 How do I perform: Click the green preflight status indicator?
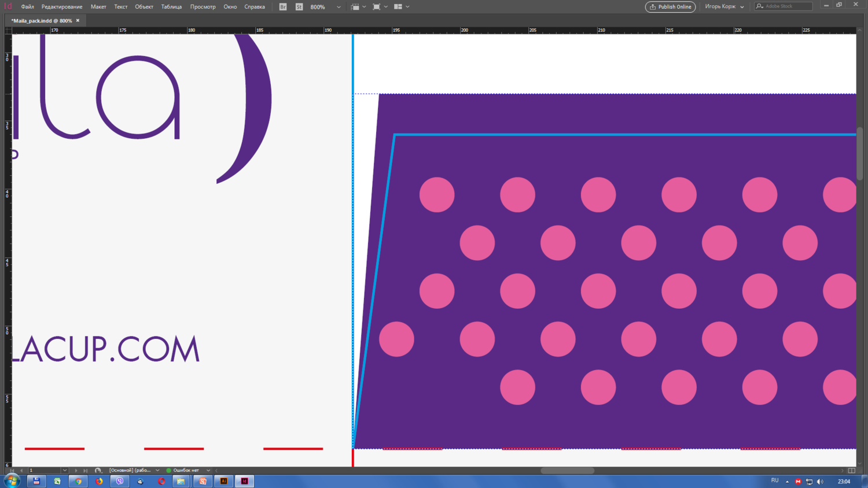(168, 471)
